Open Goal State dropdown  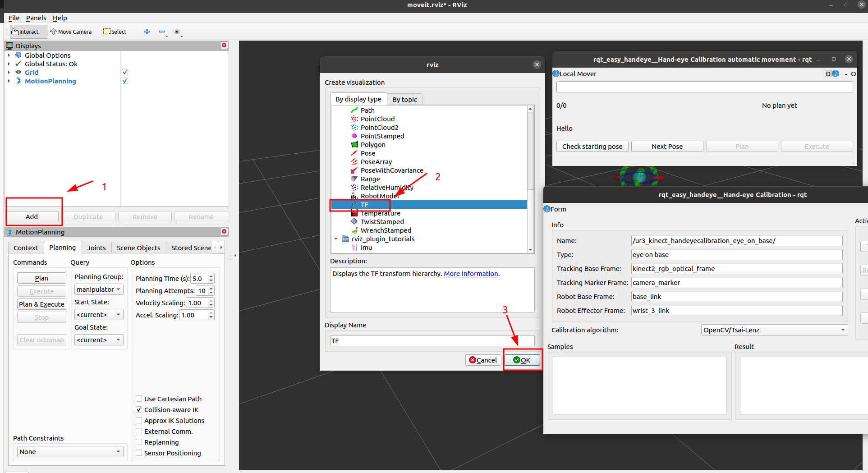tap(99, 340)
